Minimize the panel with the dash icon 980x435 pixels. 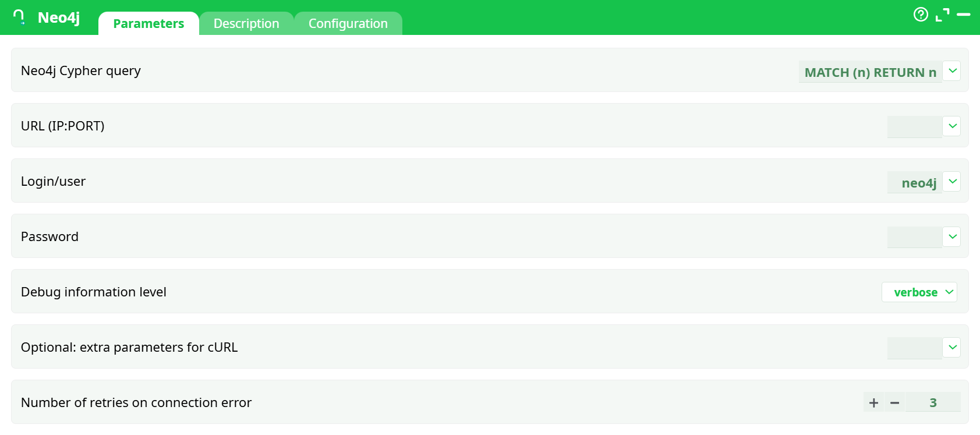tap(964, 15)
